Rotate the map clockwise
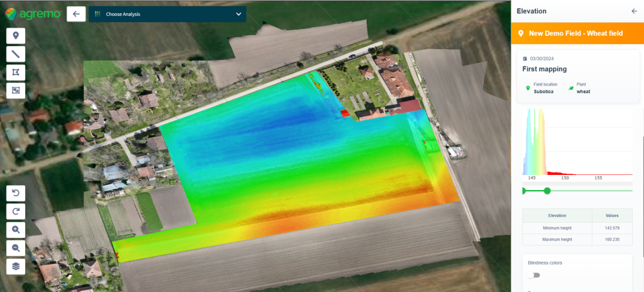 (16, 211)
